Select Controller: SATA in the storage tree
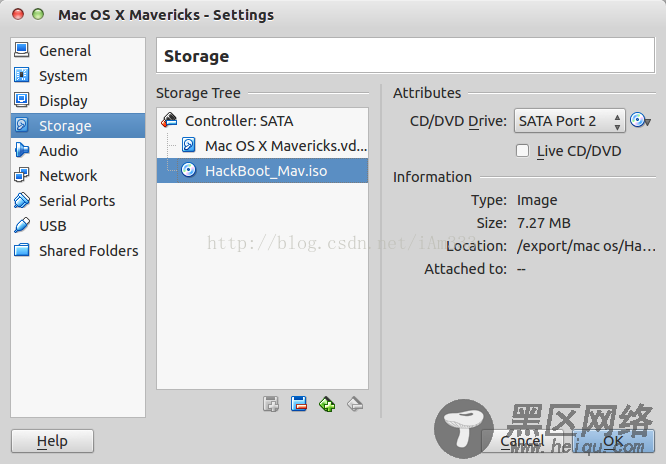The image size is (666, 464). point(262,121)
